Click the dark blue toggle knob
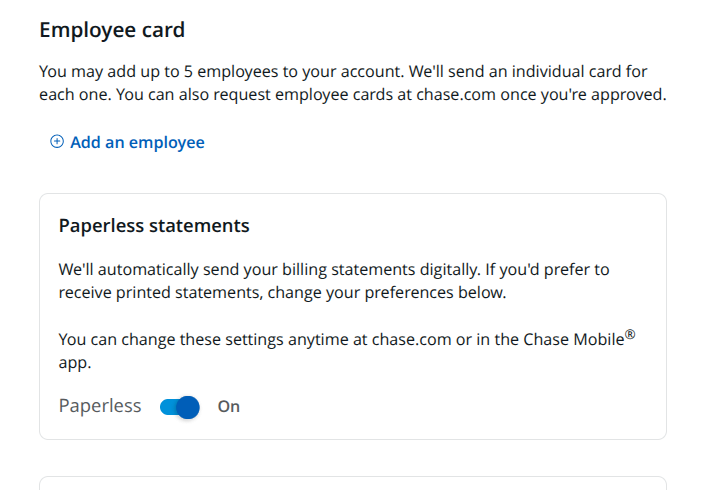Screen dimensions: 711x490 pos(188,407)
